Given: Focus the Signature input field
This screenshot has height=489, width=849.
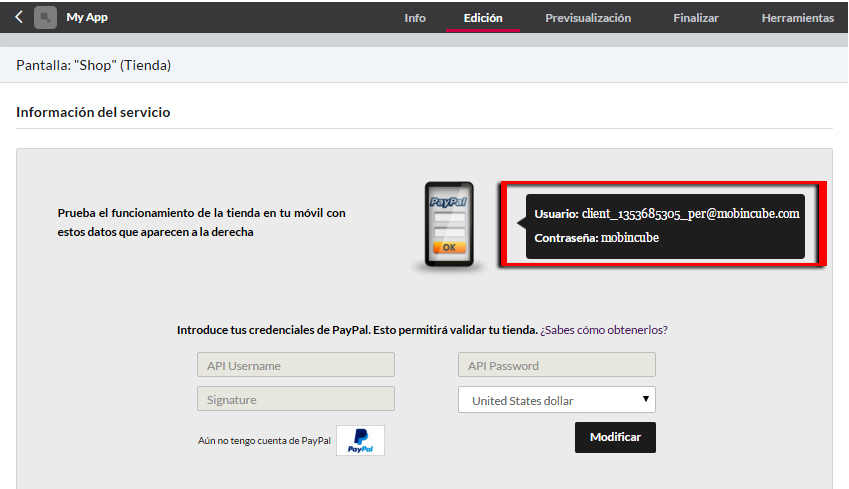Looking at the screenshot, I should click(296, 399).
